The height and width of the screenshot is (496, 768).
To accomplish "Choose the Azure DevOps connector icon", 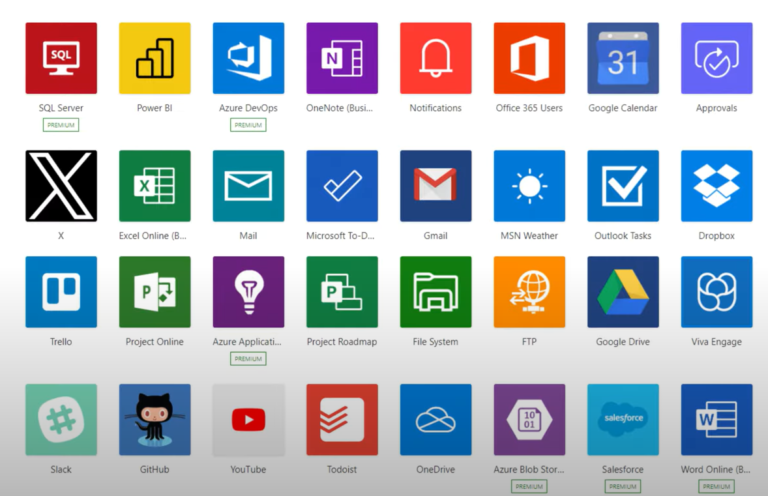I will [248, 58].
